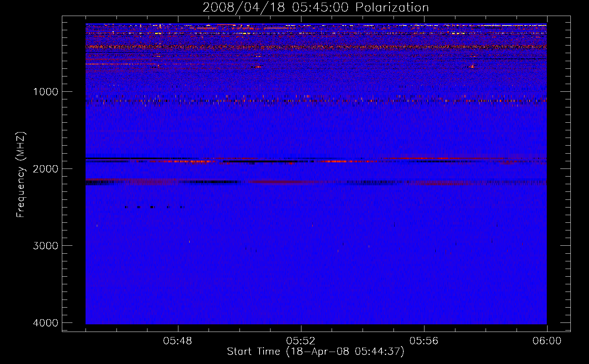589x364 pixels.
Task: Select the 4000 frequency tick label
Action: (46, 323)
